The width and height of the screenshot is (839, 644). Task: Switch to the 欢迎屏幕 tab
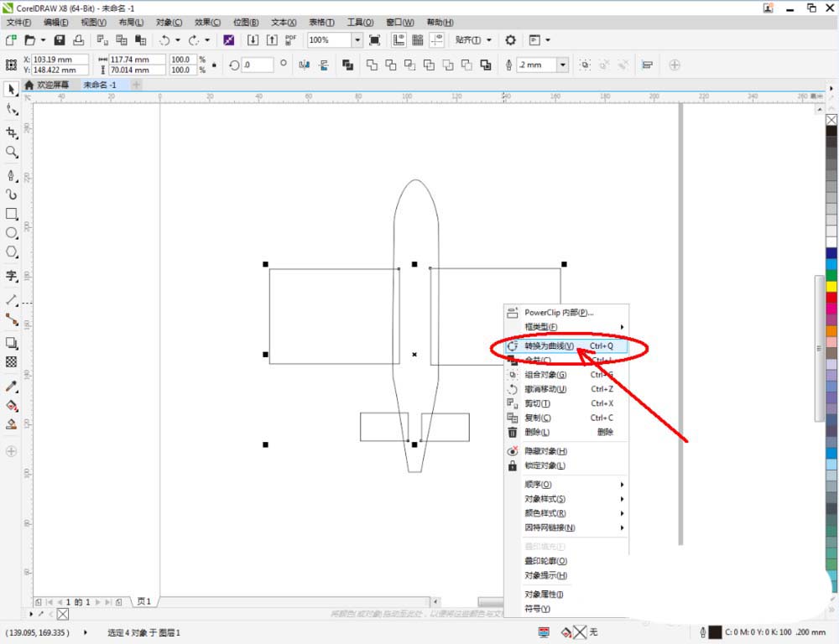click(47, 85)
